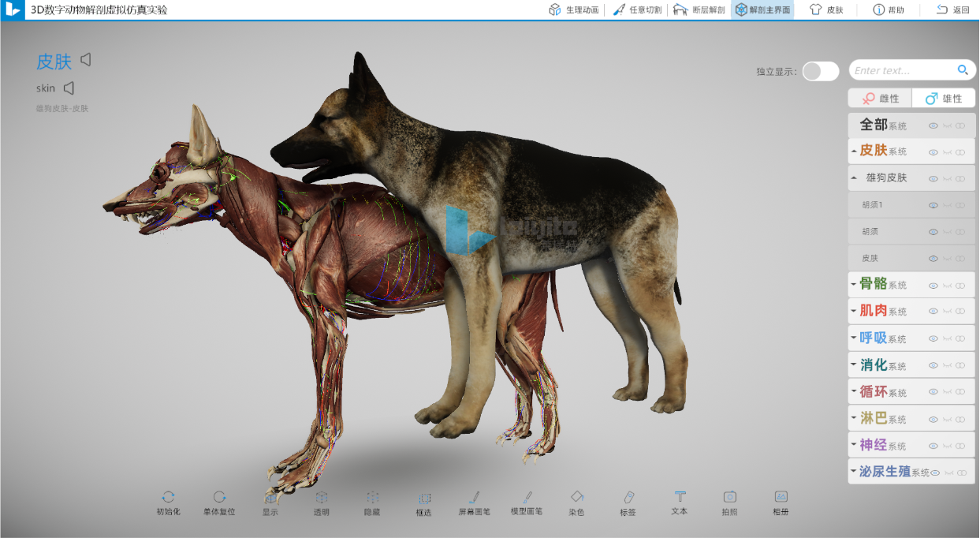Switch to 雌性 female tab
The image size is (980, 538).
pos(880,99)
